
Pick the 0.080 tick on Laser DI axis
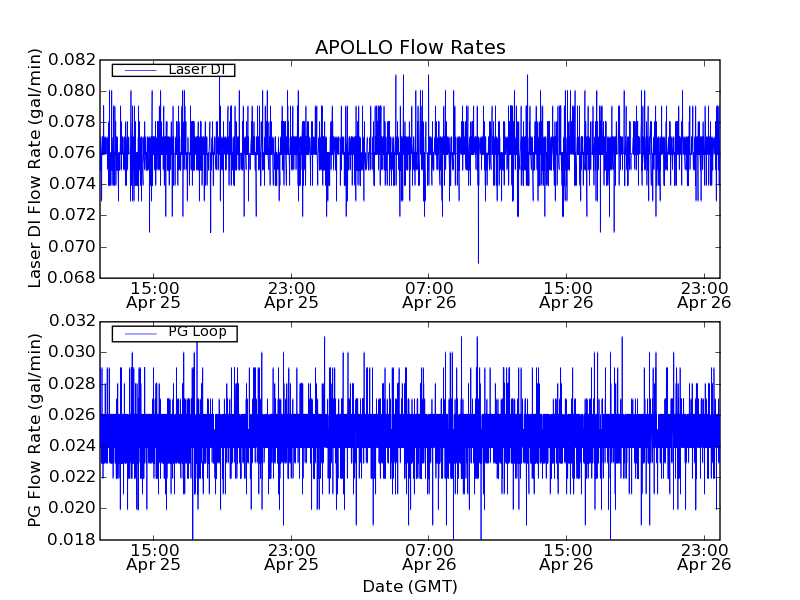(x=72, y=91)
